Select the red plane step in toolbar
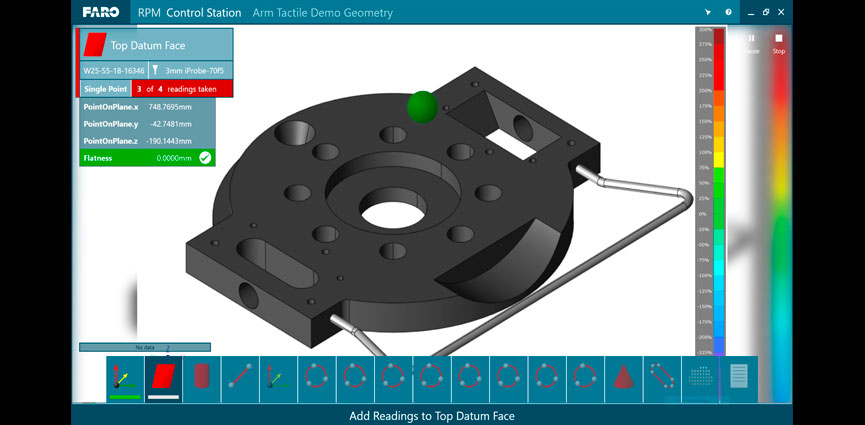The height and width of the screenshot is (425, 865). tap(163, 378)
